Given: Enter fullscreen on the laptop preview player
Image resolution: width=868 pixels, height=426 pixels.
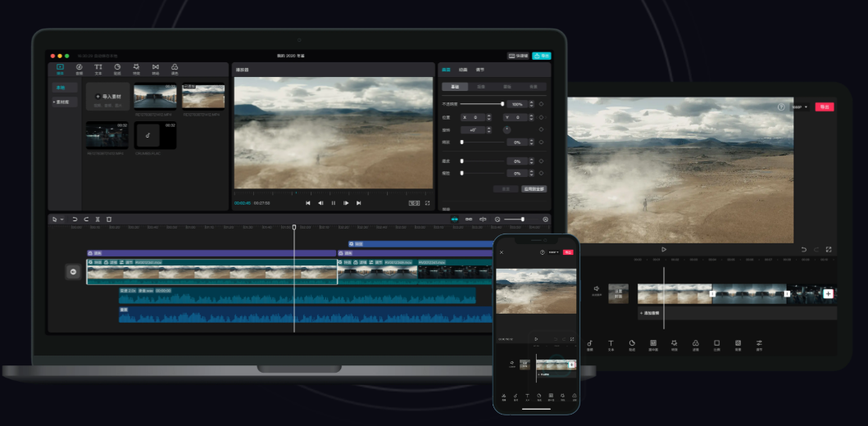Looking at the screenshot, I should tap(427, 202).
